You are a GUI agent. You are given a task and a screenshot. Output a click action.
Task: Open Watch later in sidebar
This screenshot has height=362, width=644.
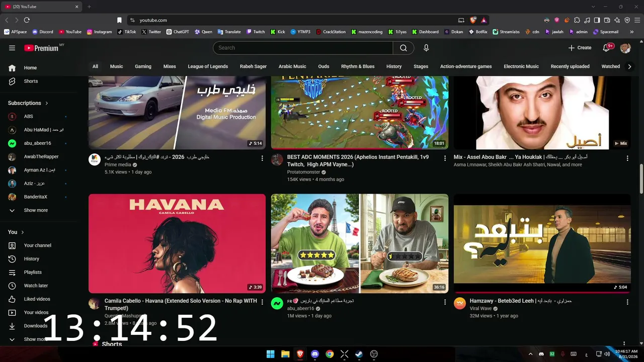coord(36,286)
